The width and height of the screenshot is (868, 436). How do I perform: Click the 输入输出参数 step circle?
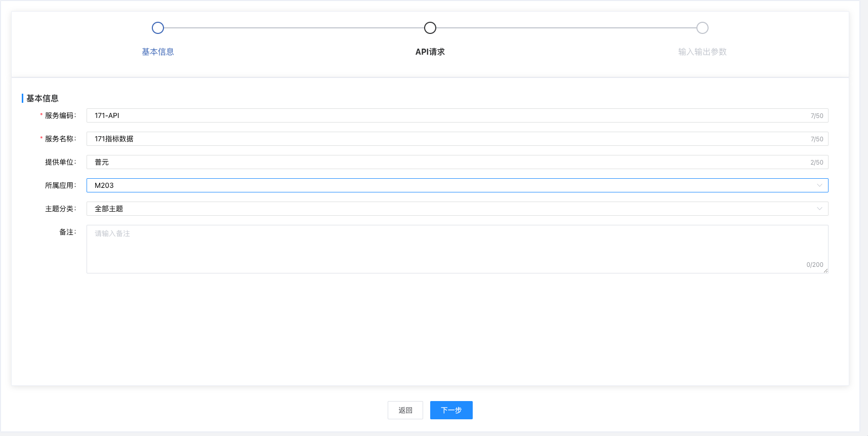point(702,28)
